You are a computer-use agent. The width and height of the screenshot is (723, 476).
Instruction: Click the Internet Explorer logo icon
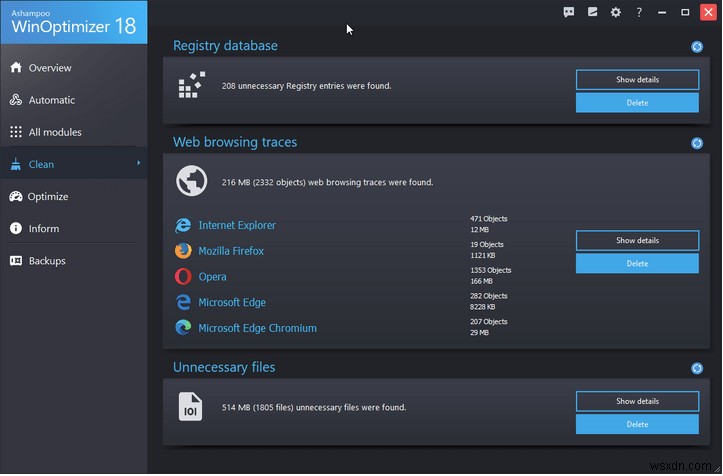(183, 225)
